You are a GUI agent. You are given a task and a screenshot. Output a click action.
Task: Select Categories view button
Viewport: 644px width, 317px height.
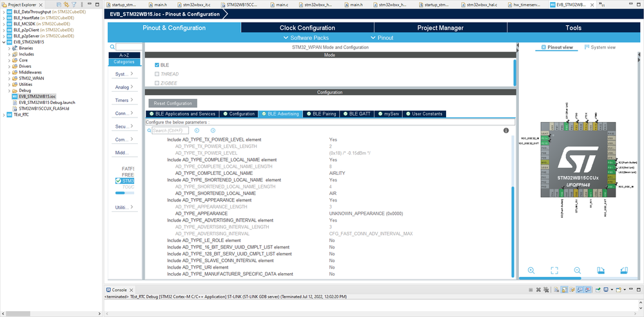(x=124, y=62)
